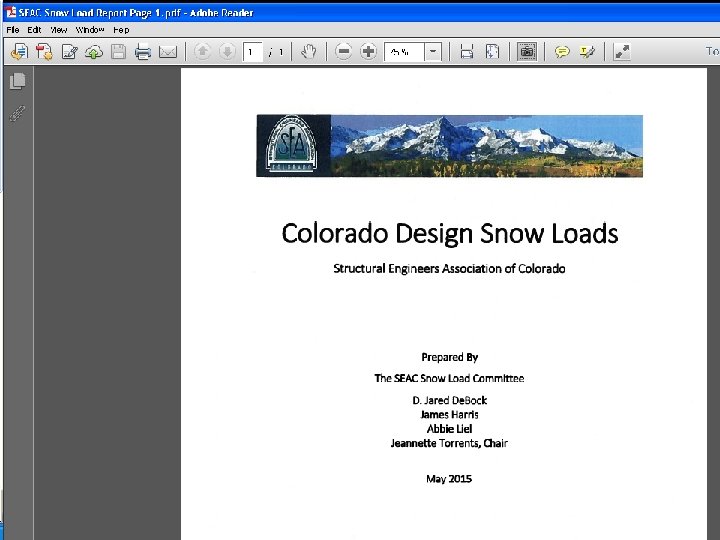Click 'The SEAC Snow Load Committee' line
The height and width of the screenshot is (540, 720).
[449, 378]
